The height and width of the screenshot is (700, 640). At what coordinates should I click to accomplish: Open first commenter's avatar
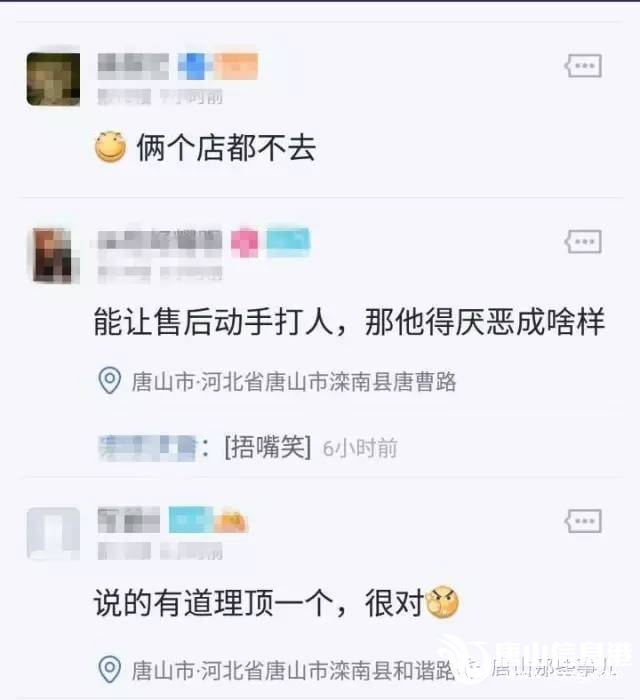click(53, 79)
